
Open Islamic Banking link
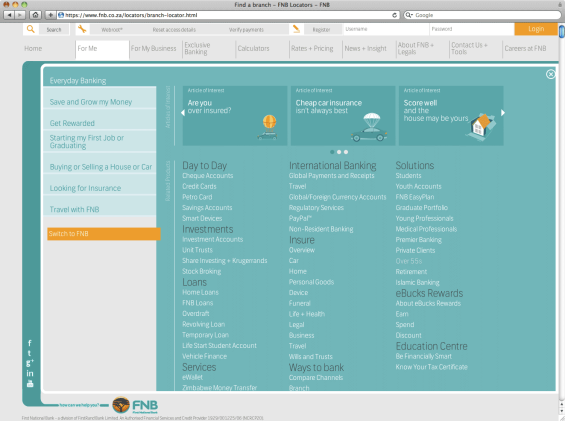pos(418,282)
